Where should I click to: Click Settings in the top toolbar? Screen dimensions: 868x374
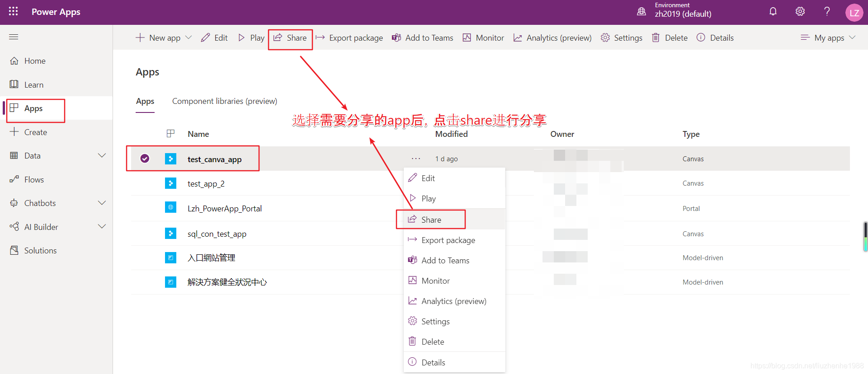pyautogui.click(x=622, y=38)
